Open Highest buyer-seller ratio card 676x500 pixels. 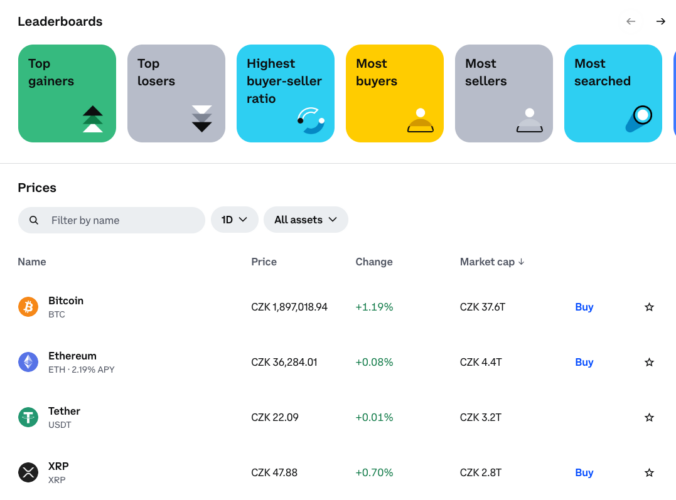(285, 94)
